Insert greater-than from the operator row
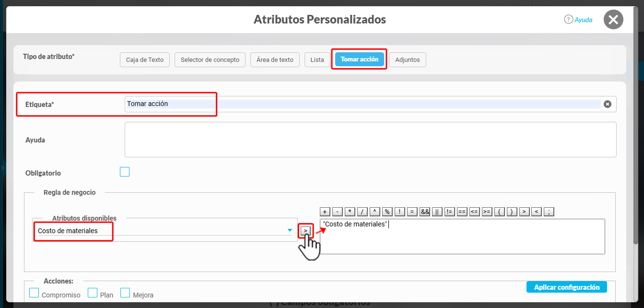644x308 pixels. point(525,212)
